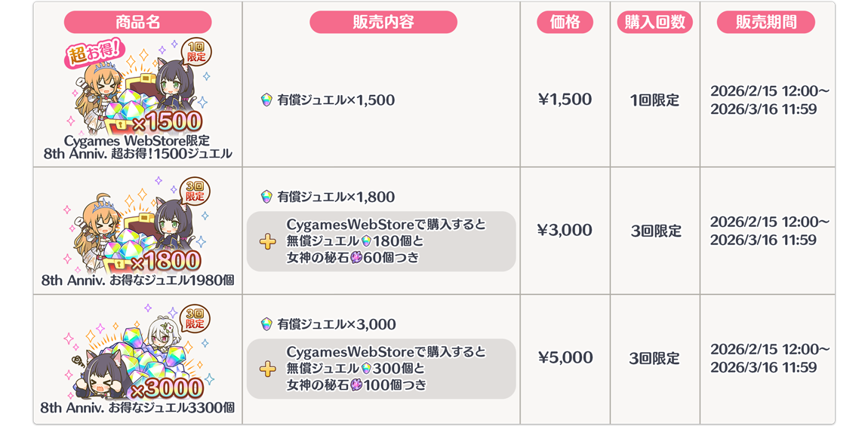
Task: Click the ¥5,000 price
Action: coord(565,358)
